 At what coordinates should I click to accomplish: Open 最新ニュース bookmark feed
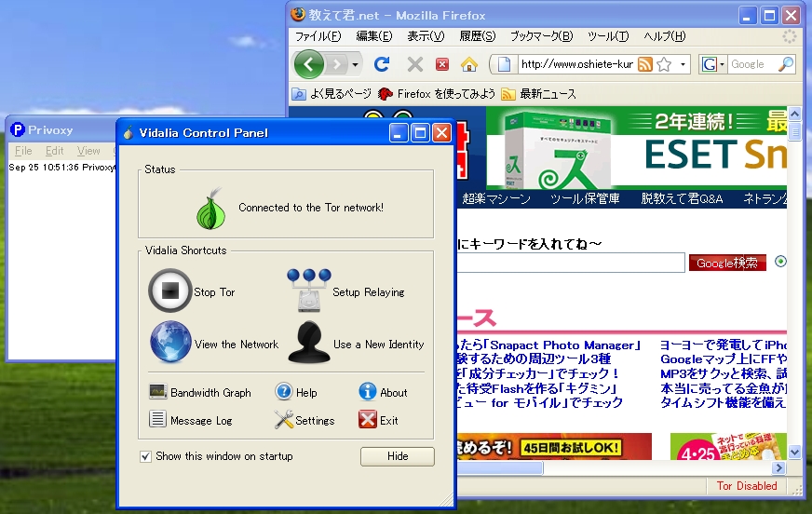pos(538,94)
